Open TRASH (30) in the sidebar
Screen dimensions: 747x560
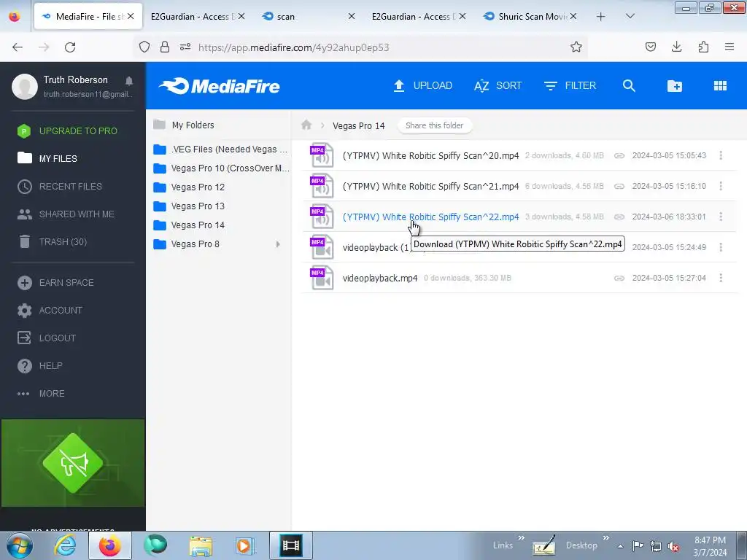tap(53, 242)
